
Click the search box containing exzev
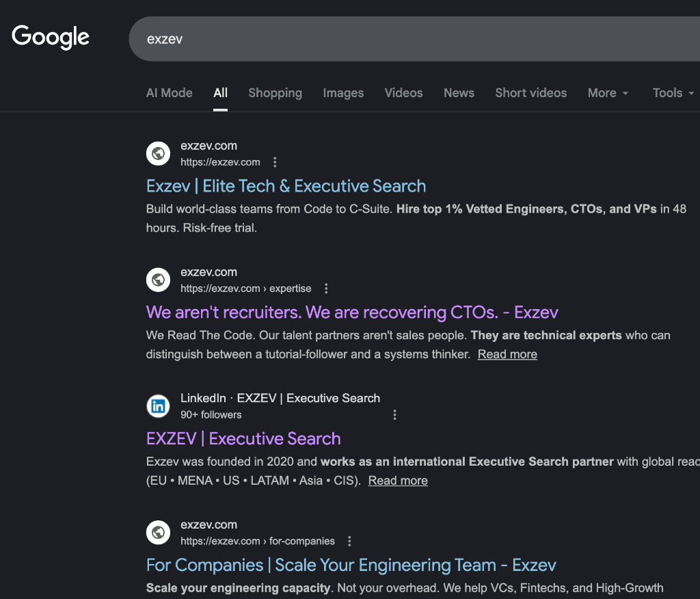[410, 39]
